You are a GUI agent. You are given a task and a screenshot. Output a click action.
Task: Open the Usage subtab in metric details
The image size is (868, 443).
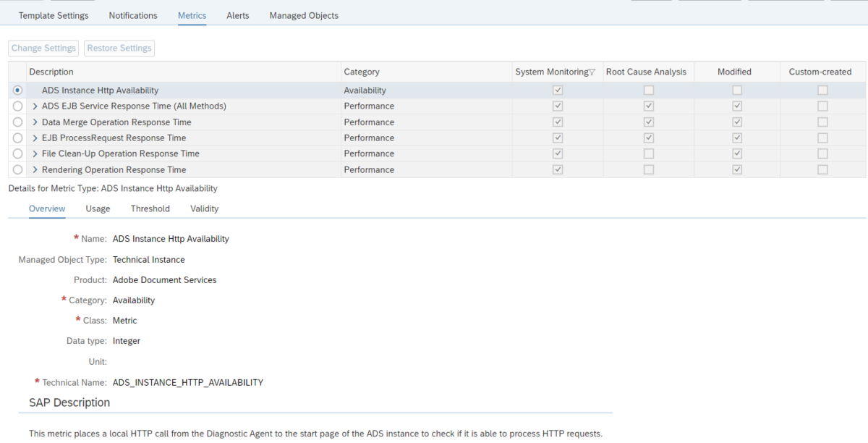point(98,208)
